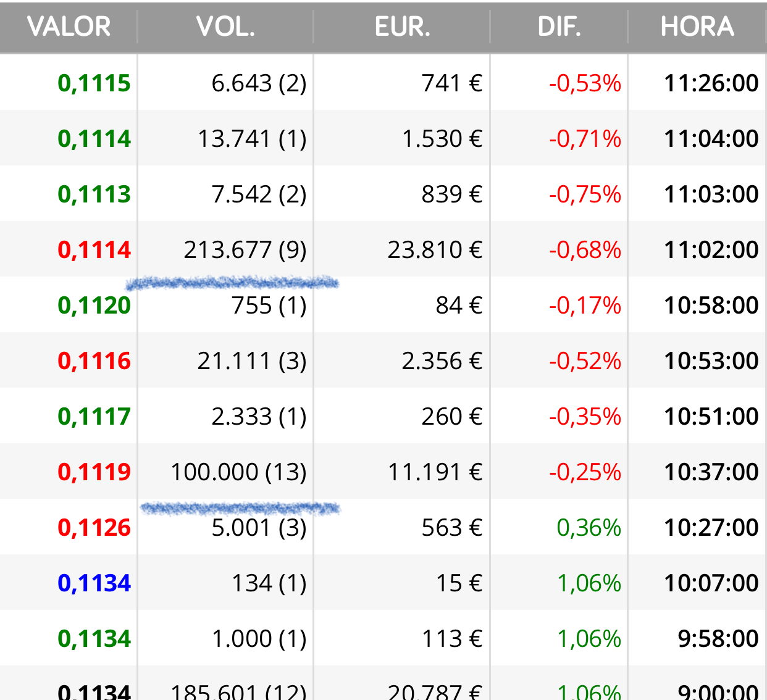
Task: Select the EUR. column header
Action: tap(402, 27)
